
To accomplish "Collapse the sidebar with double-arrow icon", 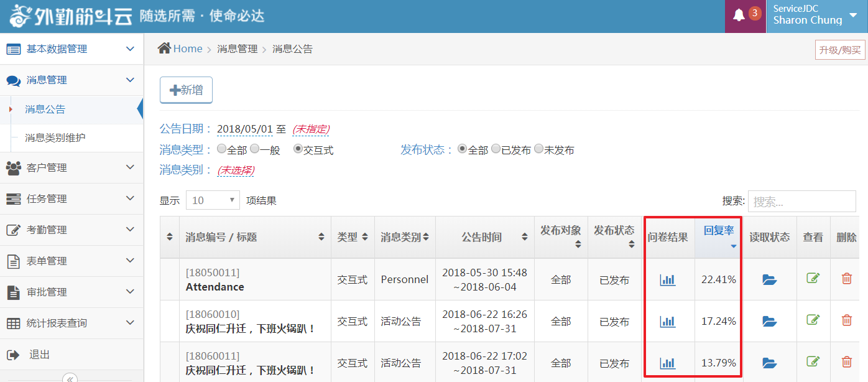I will [70, 378].
